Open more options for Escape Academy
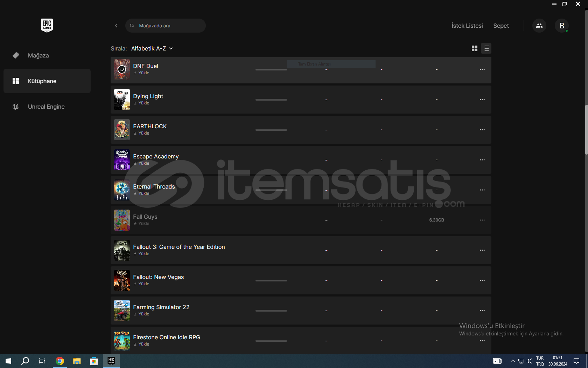This screenshot has width=588, height=368. 482,160
